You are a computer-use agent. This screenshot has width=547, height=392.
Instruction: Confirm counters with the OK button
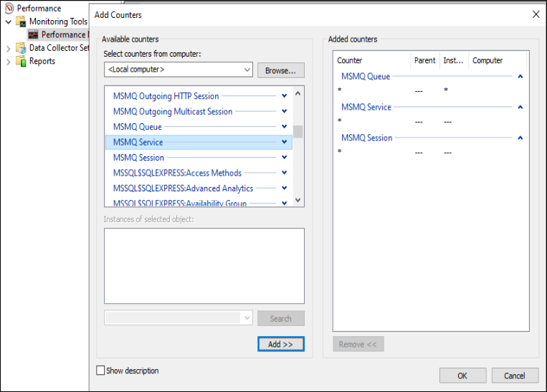462,376
